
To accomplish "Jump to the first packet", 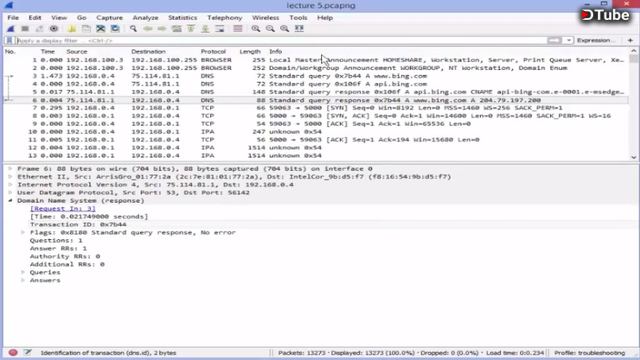I will tap(191, 29).
